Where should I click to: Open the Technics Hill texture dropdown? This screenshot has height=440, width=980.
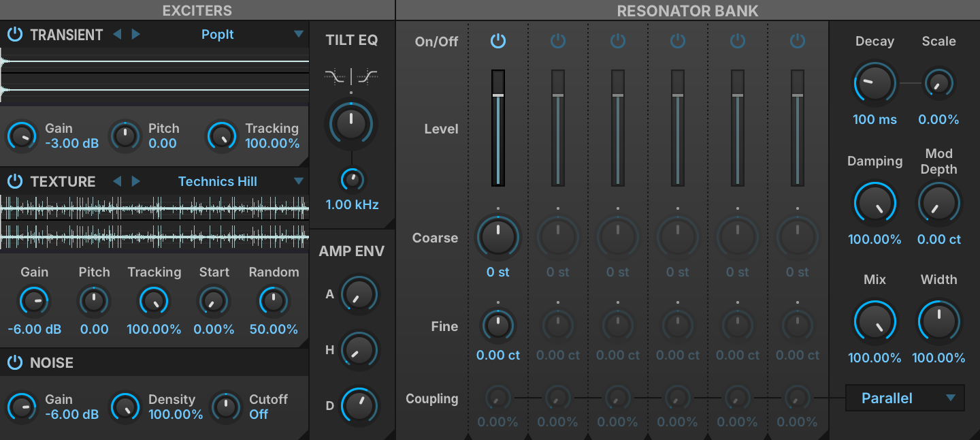point(298,181)
